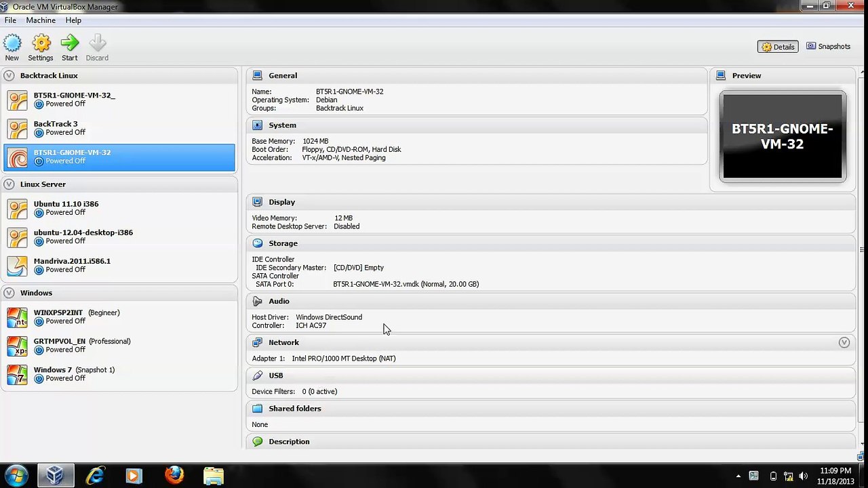
Task: Click the Storage section disk icon
Action: pos(257,243)
